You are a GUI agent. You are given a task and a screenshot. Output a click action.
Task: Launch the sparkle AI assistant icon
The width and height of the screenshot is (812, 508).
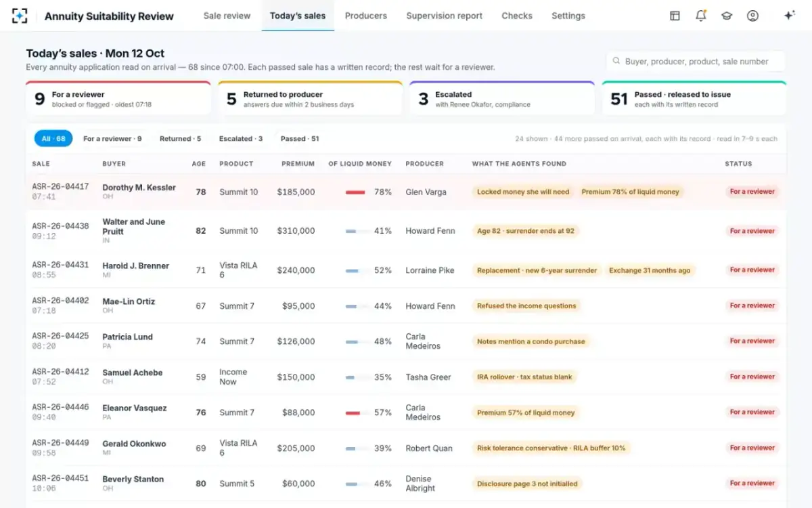click(789, 16)
